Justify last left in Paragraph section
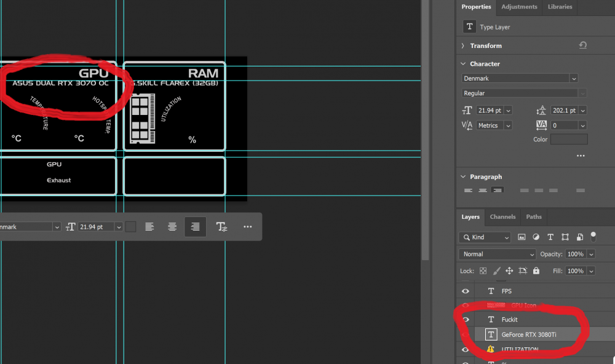615x364 pixels. [525, 190]
